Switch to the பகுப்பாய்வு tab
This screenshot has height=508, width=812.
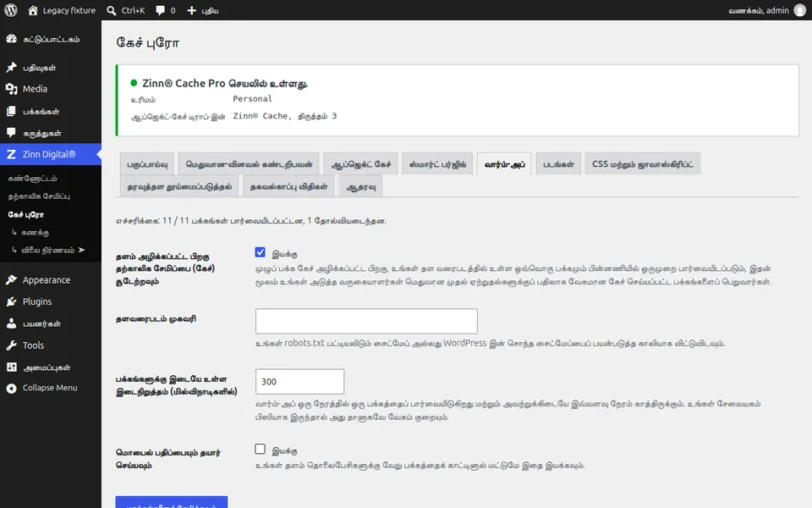147,164
